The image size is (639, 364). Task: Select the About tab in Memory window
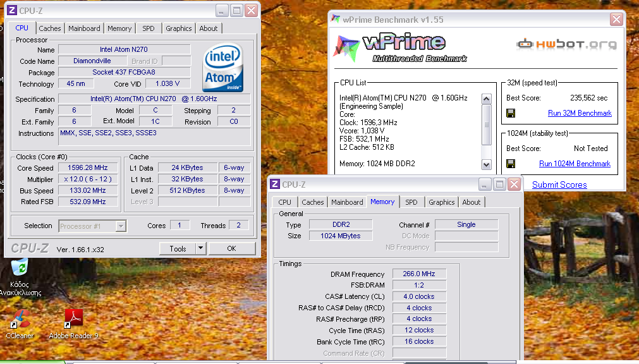pos(471,202)
